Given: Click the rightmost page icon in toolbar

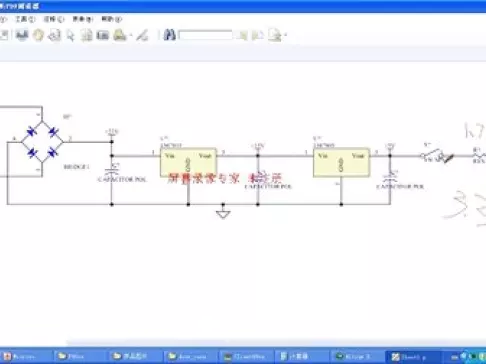Looking at the screenshot, I should (x=275, y=35).
